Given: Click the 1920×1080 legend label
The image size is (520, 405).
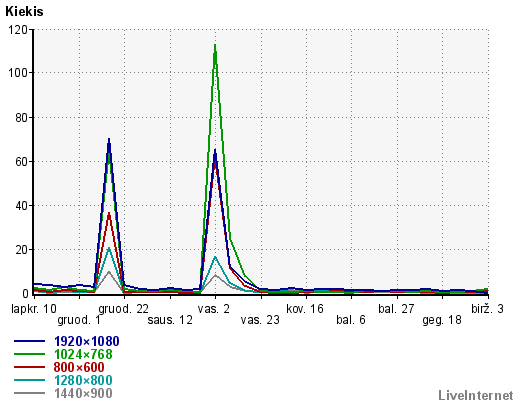Looking at the screenshot, I should point(87,341).
